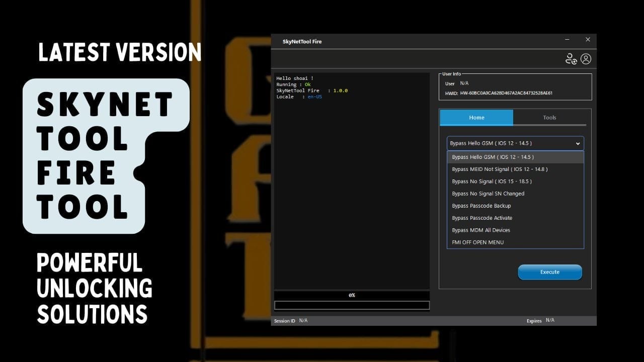Click the 0% progress bar
The height and width of the screenshot is (362, 644).
pyautogui.click(x=351, y=295)
